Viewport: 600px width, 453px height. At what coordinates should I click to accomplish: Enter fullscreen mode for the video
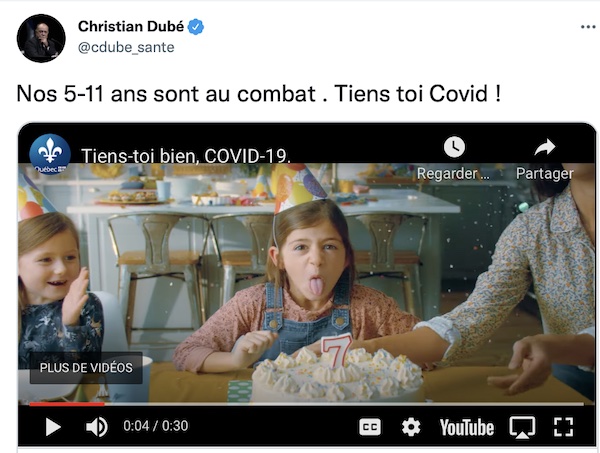coord(563,427)
